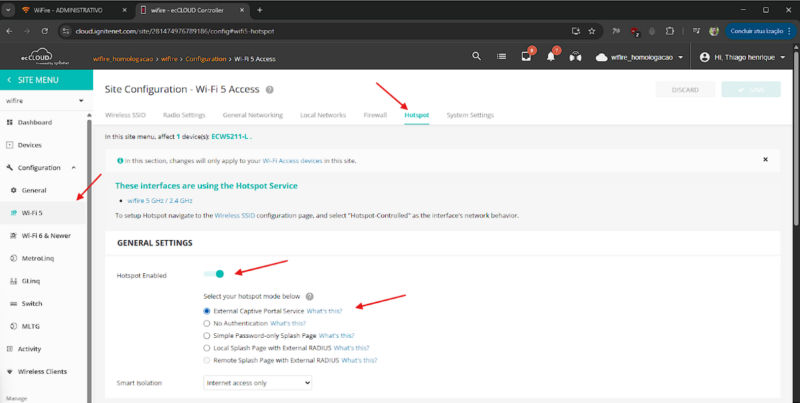Click Configuration breadcrumb link

pyautogui.click(x=206, y=59)
